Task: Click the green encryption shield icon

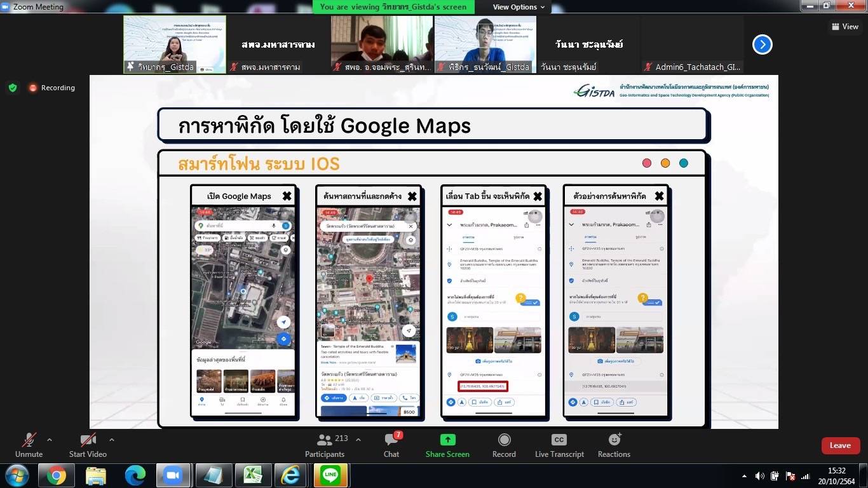Action: 13,88
